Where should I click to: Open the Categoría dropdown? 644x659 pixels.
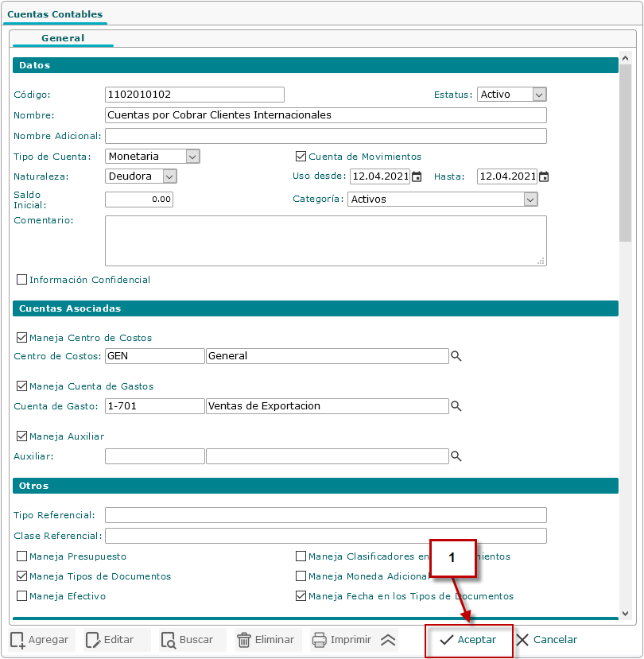pyautogui.click(x=442, y=200)
